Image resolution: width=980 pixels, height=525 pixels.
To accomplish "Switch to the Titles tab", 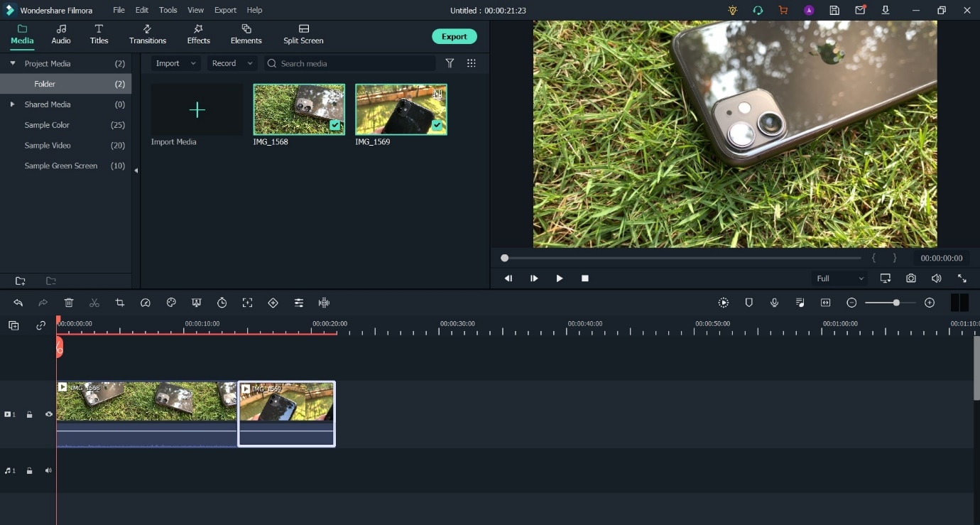I will coord(99,34).
